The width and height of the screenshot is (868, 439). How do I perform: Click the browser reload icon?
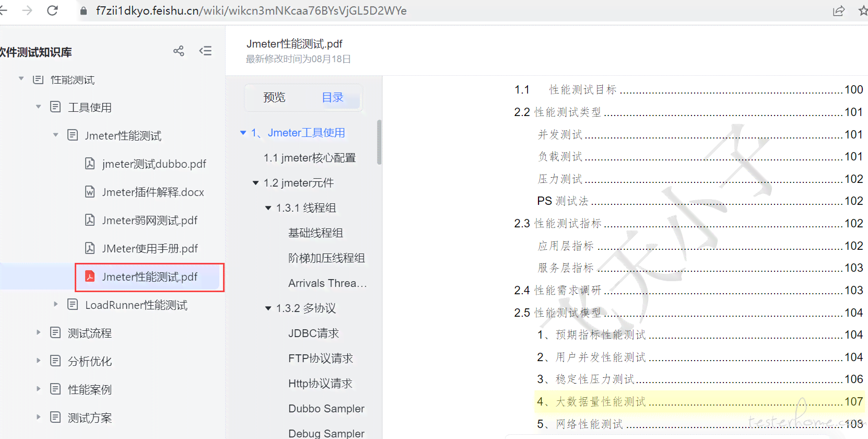pos(52,10)
